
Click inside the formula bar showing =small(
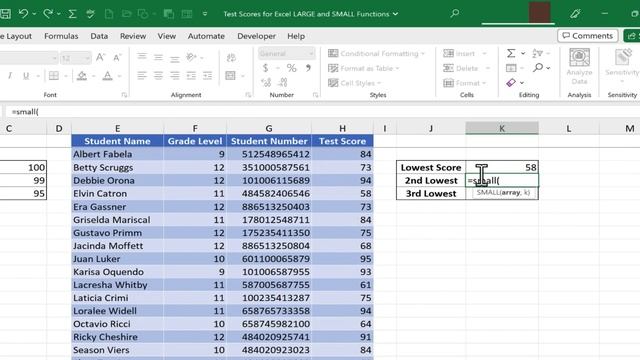[322, 111]
